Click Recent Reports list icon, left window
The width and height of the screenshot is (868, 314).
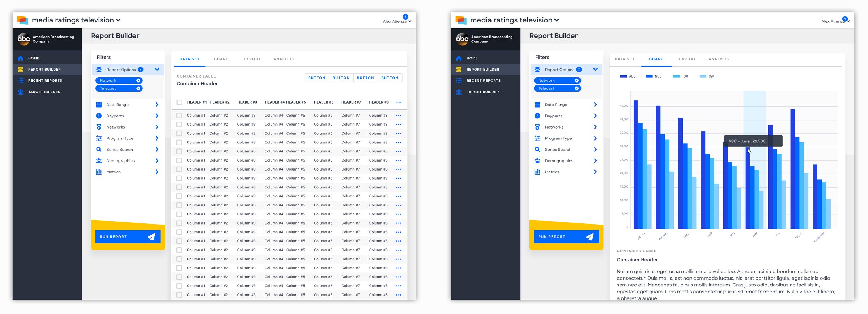[21, 81]
